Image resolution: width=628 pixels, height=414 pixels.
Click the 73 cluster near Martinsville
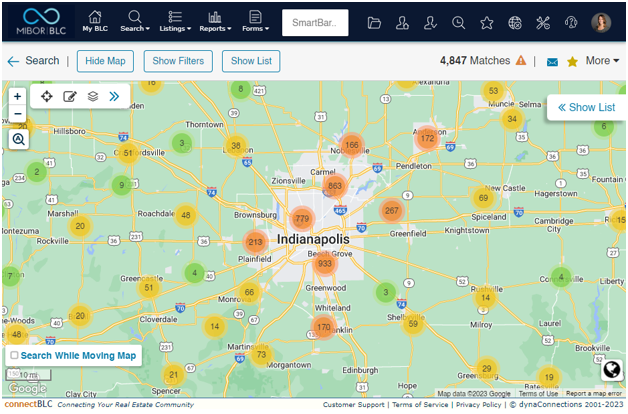261,354
